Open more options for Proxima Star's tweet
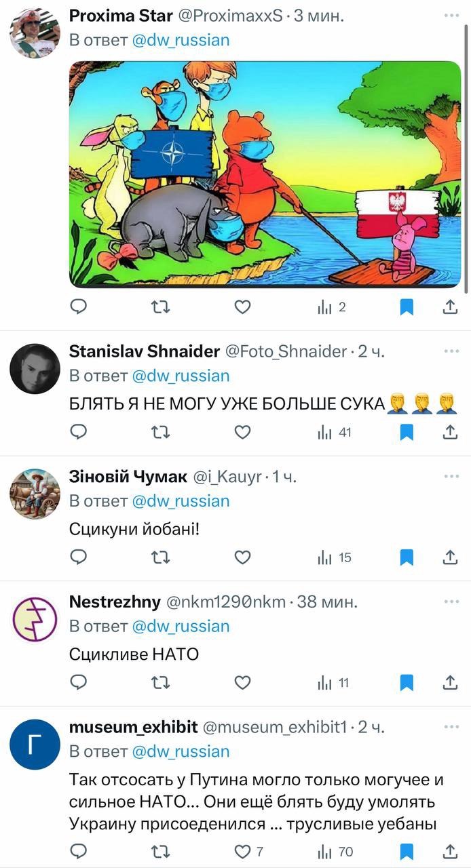 point(451,14)
